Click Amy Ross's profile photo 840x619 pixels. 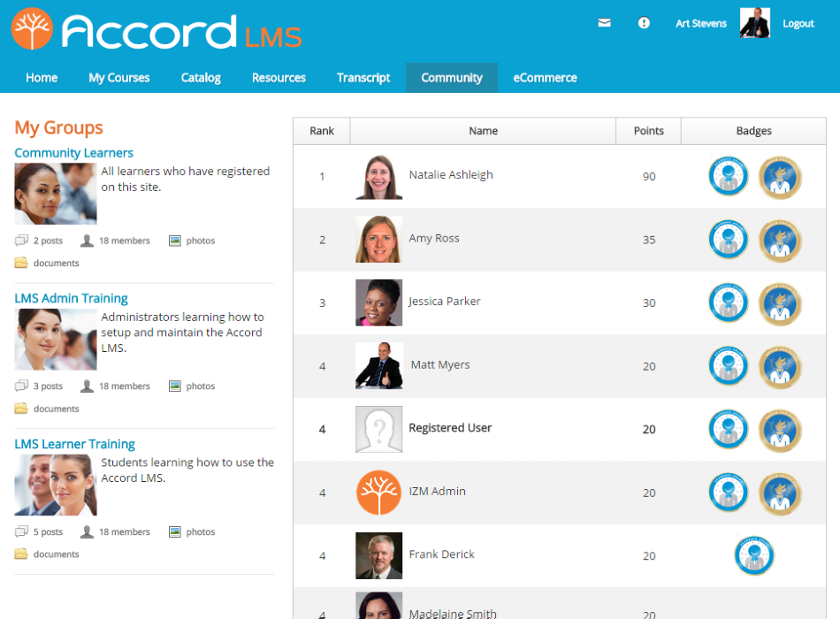click(x=378, y=239)
